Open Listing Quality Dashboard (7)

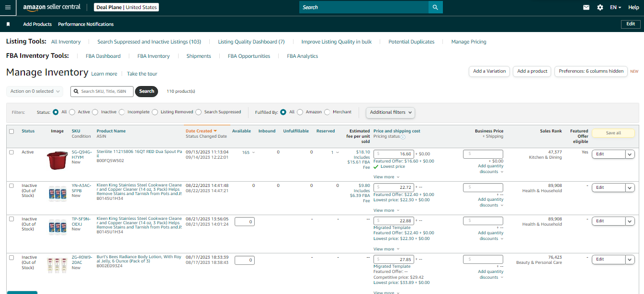[251, 42]
